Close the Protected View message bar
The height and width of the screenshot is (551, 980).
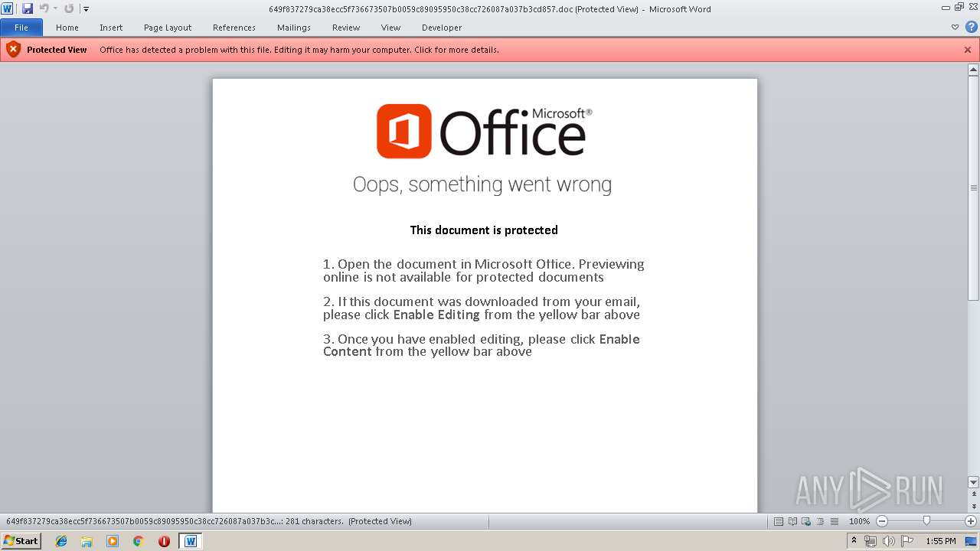pyautogui.click(x=968, y=50)
